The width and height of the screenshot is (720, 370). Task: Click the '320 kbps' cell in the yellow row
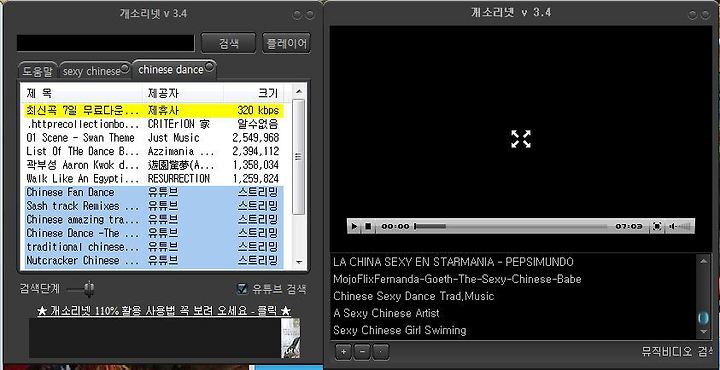[258, 111]
